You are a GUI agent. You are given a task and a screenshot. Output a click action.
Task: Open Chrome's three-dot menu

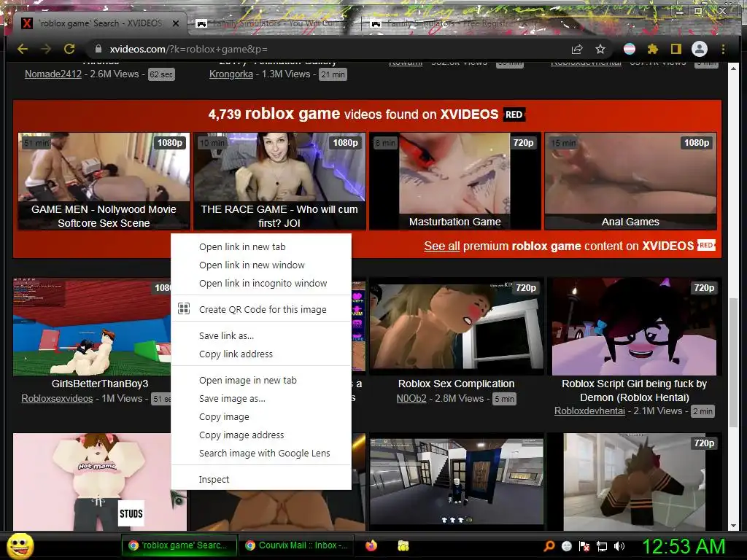[723, 49]
